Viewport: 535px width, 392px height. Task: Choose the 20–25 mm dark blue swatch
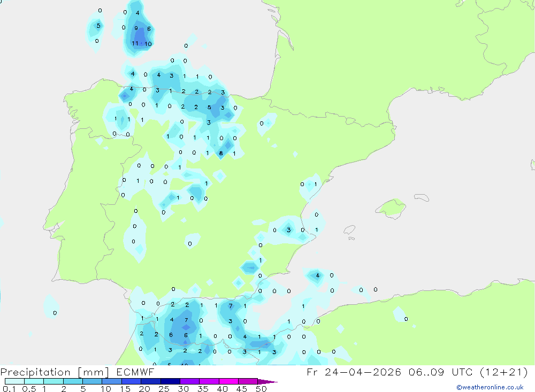coord(151,381)
